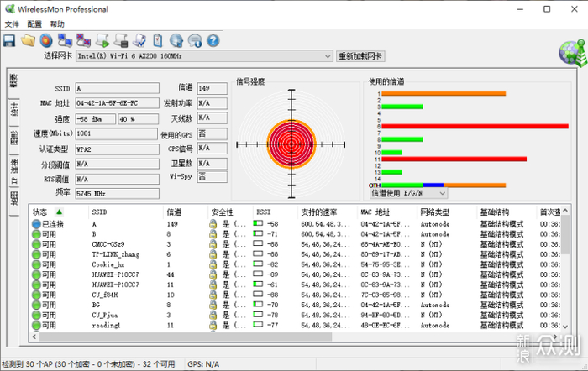The image size is (588, 371).
Task: Click the red target toolbar icon
Action: point(46,40)
